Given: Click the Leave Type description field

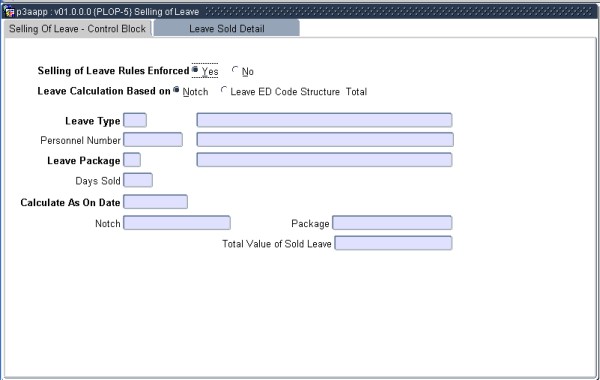Looking at the screenshot, I should [x=324, y=120].
